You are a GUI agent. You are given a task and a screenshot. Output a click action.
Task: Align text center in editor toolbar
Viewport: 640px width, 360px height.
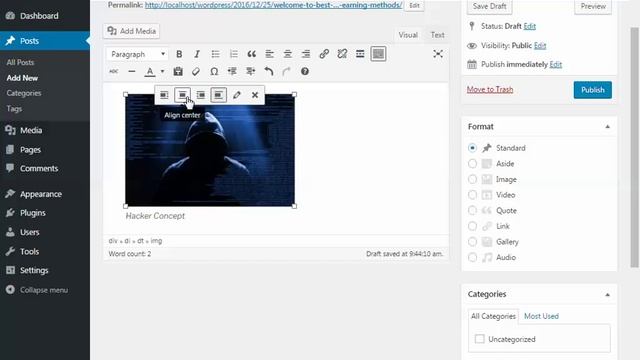point(288,54)
